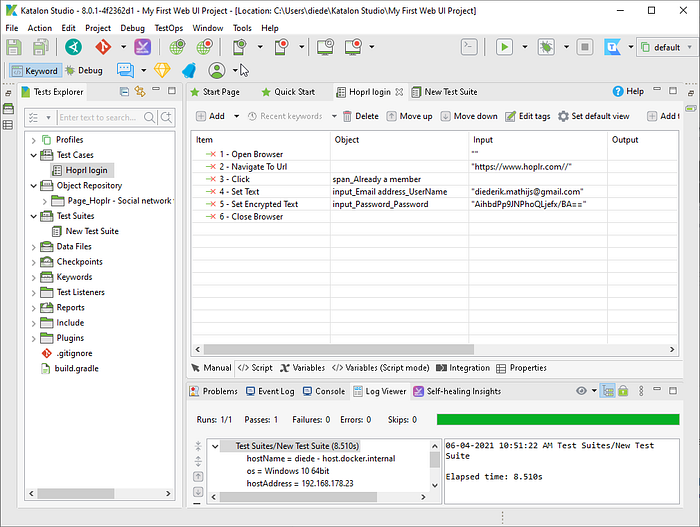This screenshot has width=700, height=527.
Task: Click the Spy Mobile icon
Action: pos(240,47)
